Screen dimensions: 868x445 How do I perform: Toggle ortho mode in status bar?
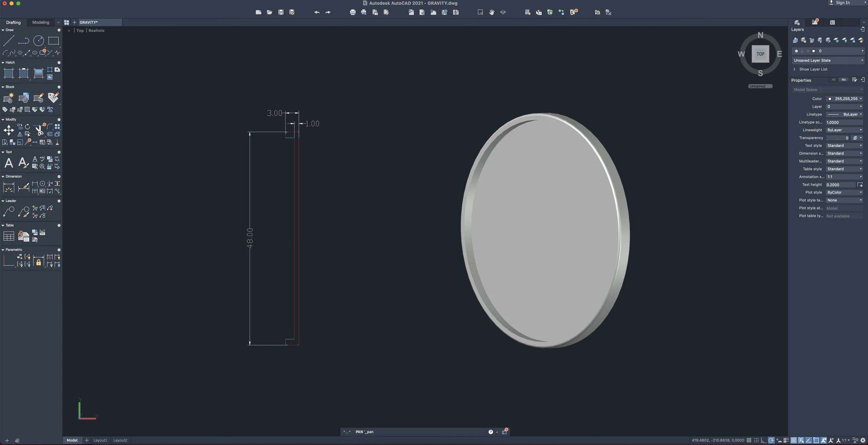(763, 440)
